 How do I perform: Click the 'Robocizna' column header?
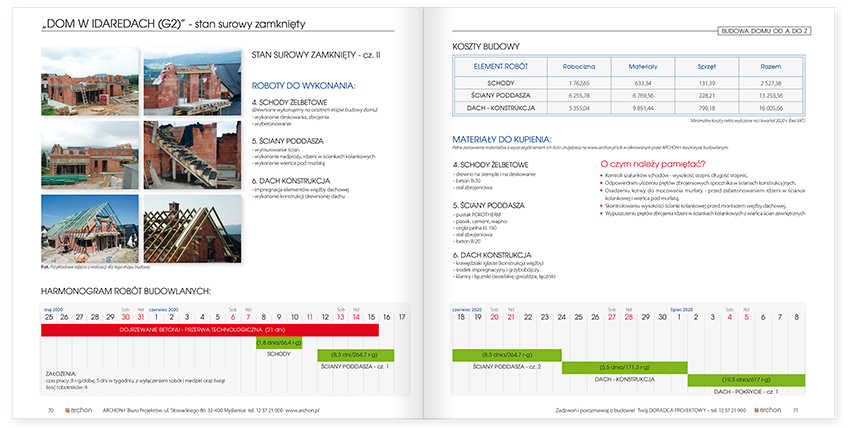coord(579,67)
